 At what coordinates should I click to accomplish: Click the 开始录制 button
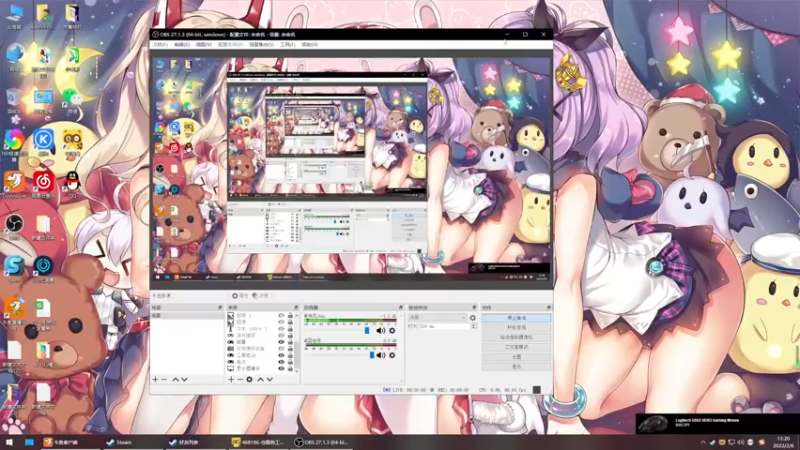[516, 328]
